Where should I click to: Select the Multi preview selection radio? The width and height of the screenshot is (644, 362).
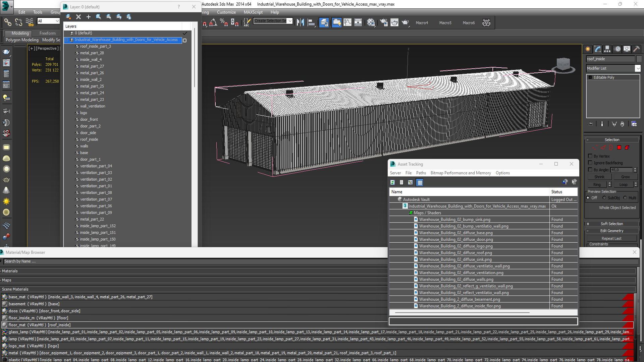pyautogui.click(x=625, y=198)
